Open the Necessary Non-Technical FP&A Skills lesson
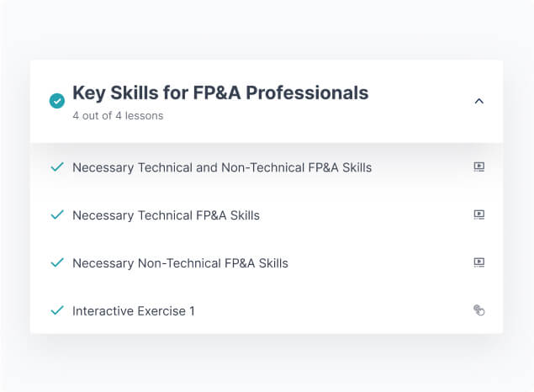This screenshot has width=534, height=392. [180, 263]
